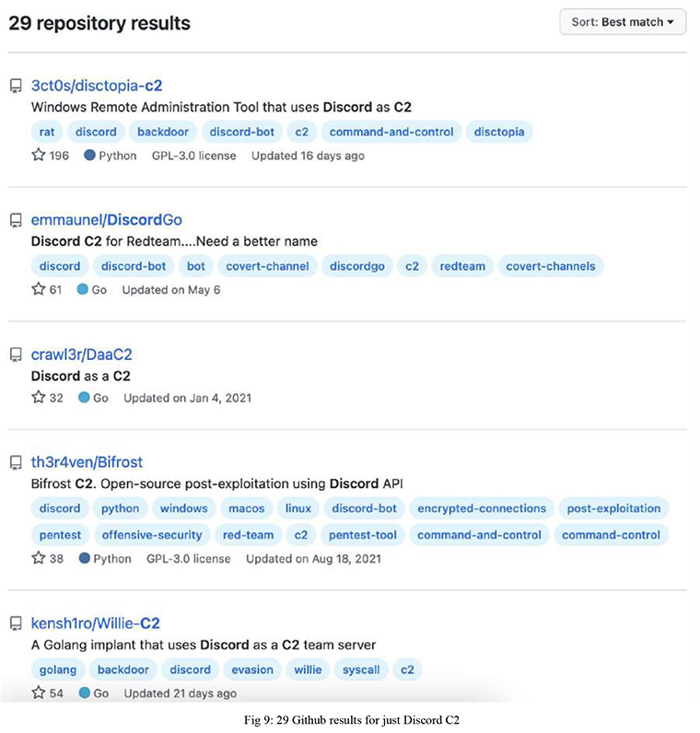This screenshot has width=700, height=733.
Task: Click the repository icon beside th3r4ven/Bifrost
Action: click(x=16, y=462)
